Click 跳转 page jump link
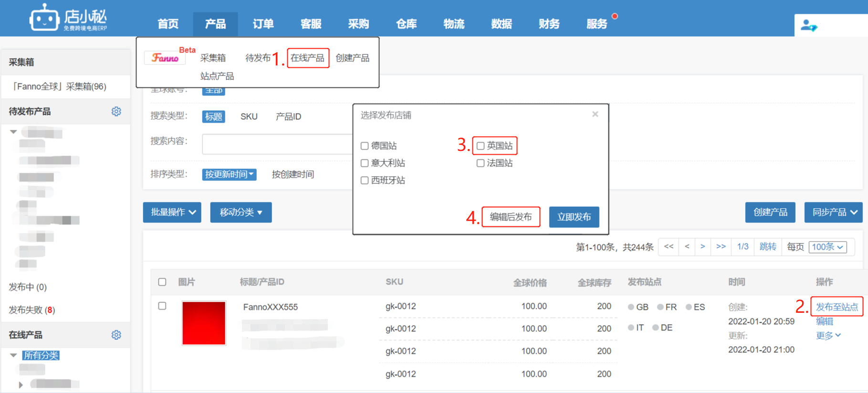868x393 pixels. (x=768, y=246)
